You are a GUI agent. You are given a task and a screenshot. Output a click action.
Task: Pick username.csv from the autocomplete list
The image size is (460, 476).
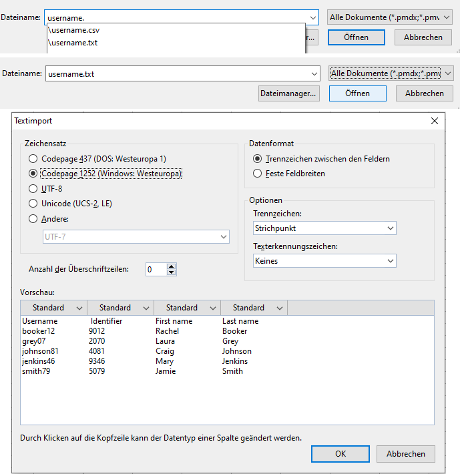point(75,30)
